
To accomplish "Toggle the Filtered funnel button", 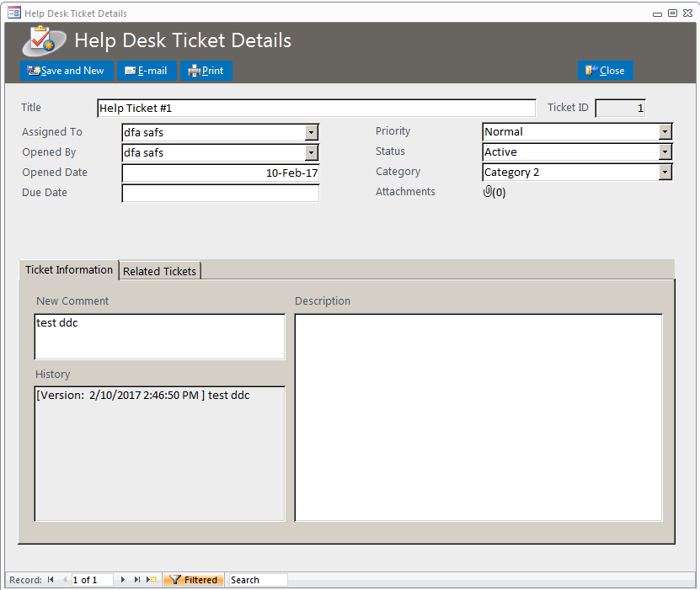I will pyautogui.click(x=193, y=580).
